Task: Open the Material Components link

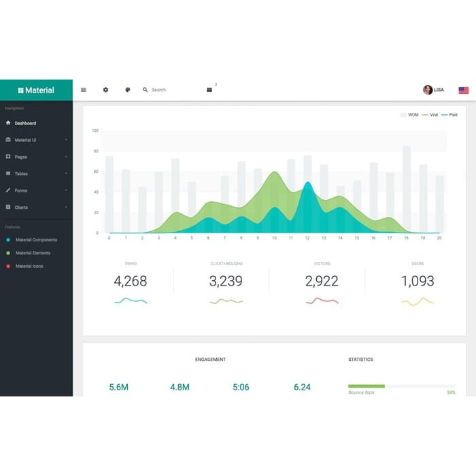Action: click(x=37, y=240)
